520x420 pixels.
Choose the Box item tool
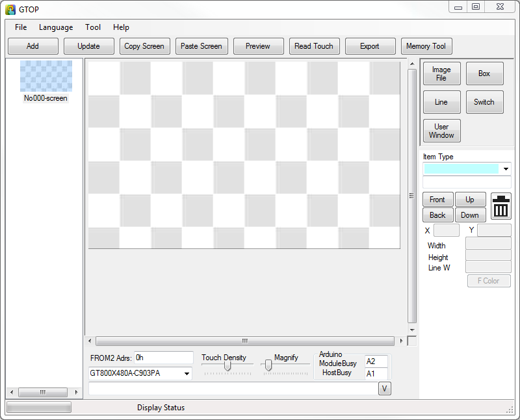pyautogui.click(x=484, y=73)
